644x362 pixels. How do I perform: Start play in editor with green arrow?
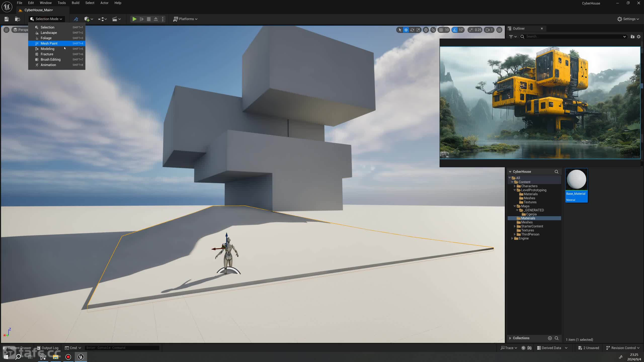click(134, 19)
